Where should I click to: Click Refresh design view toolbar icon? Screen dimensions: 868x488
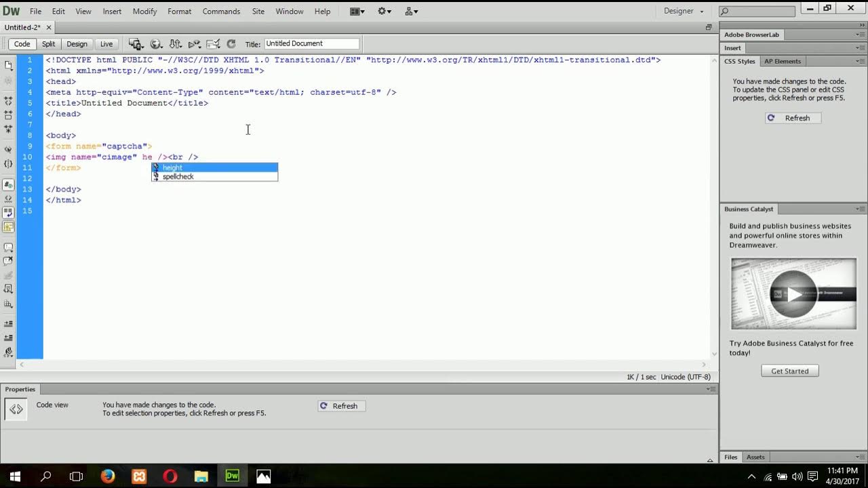[231, 44]
